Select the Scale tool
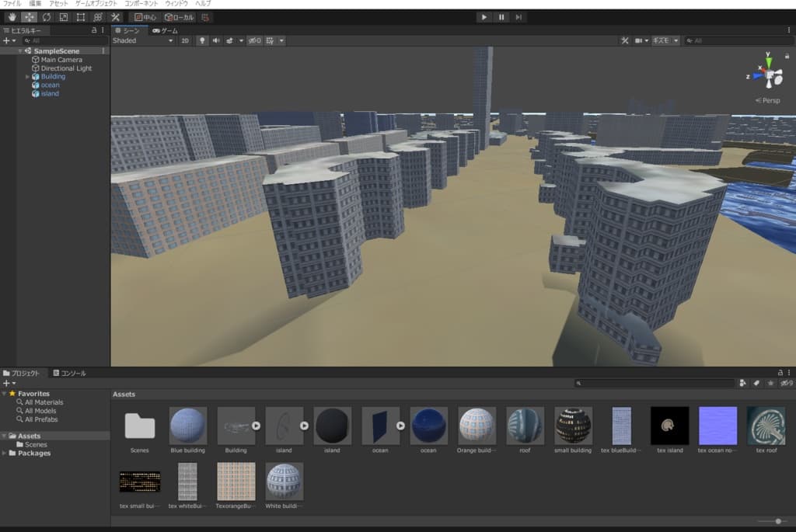This screenshot has height=532, width=796. (63, 17)
